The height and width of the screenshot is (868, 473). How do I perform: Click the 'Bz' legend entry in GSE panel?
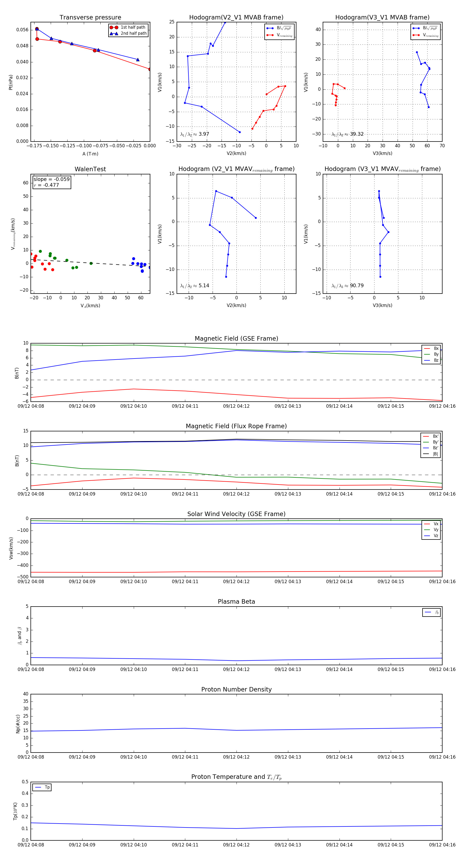point(431,360)
